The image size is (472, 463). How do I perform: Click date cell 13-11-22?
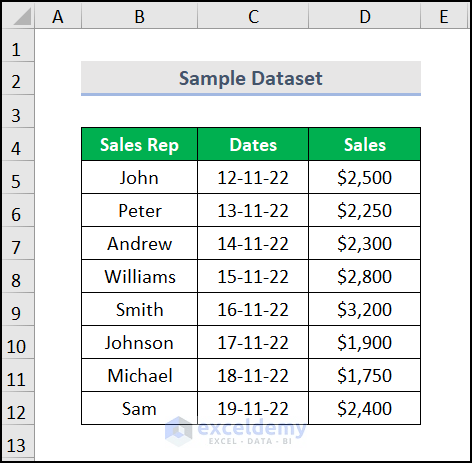point(253,210)
